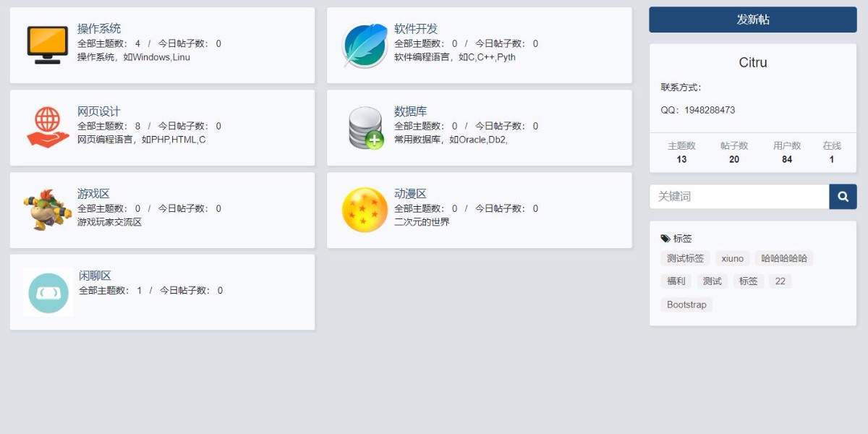The height and width of the screenshot is (434, 868).
Task: Open the 闲聊区 forum title link
Action: [95, 276]
